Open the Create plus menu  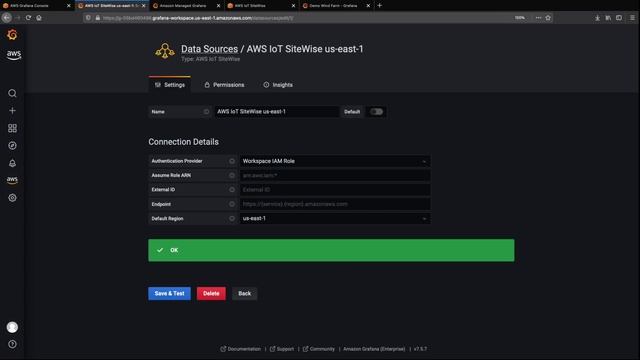click(x=12, y=111)
